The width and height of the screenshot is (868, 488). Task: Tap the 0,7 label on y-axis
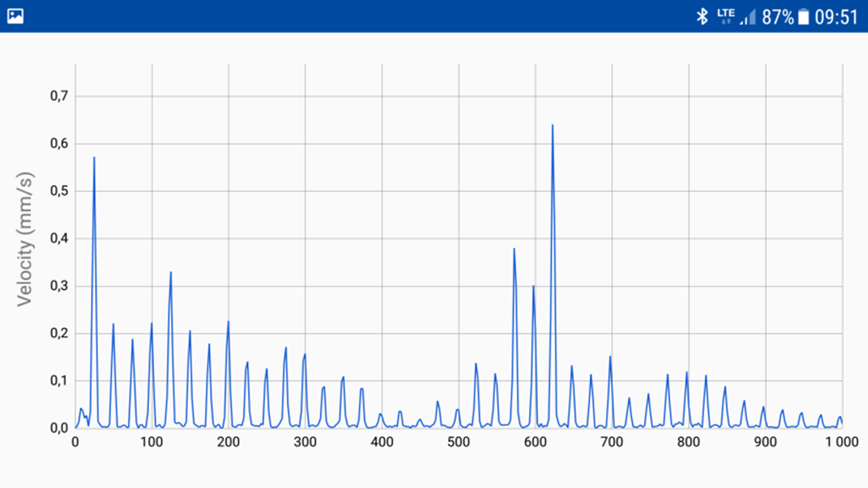(x=59, y=96)
